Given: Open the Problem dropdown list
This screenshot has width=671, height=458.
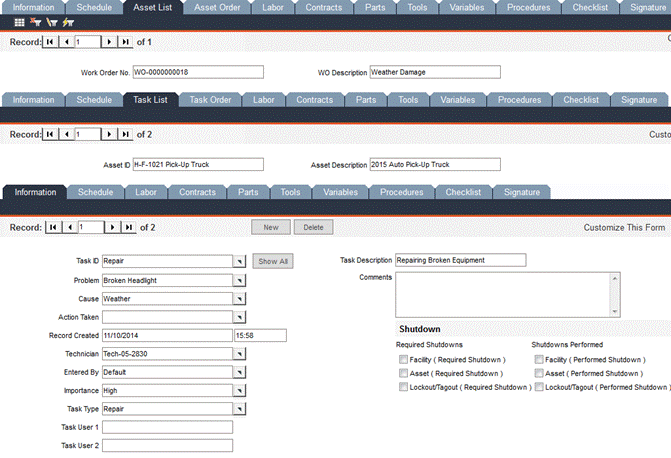Looking at the screenshot, I should tap(239, 281).
